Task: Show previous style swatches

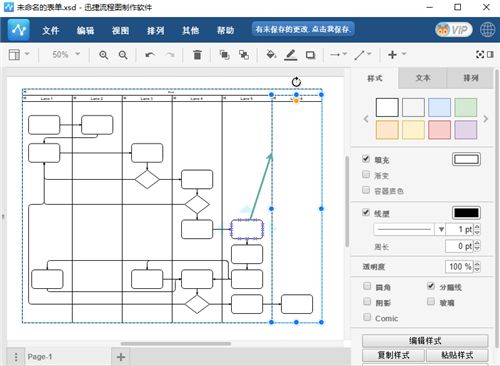Action: [366, 119]
